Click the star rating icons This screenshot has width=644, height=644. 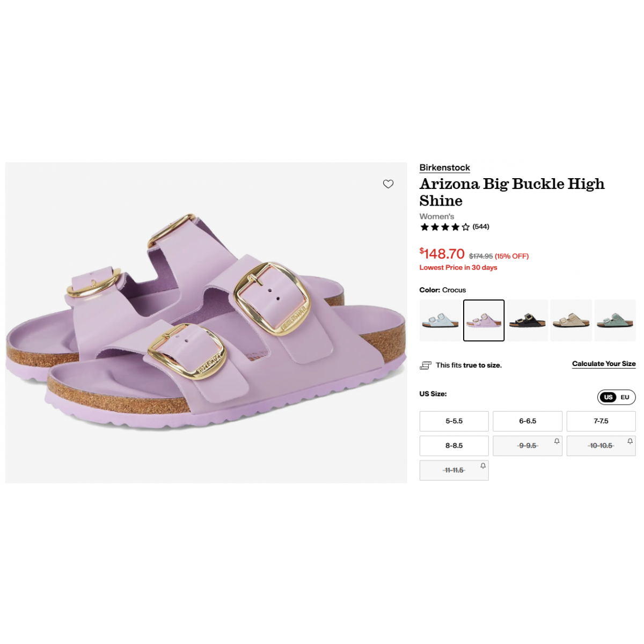point(445,227)
